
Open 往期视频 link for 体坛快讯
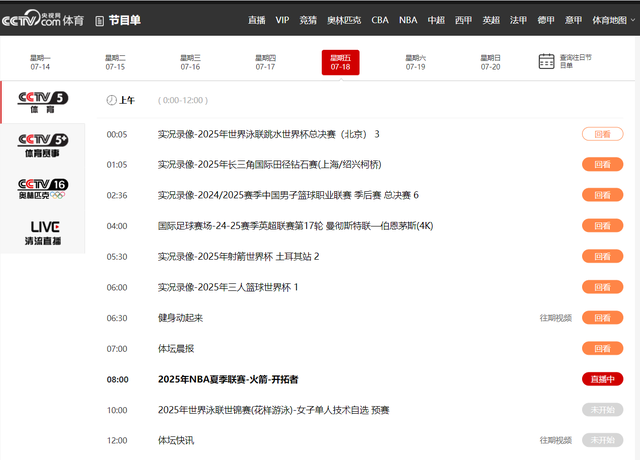pyautogui.click(x=556, y=440)
